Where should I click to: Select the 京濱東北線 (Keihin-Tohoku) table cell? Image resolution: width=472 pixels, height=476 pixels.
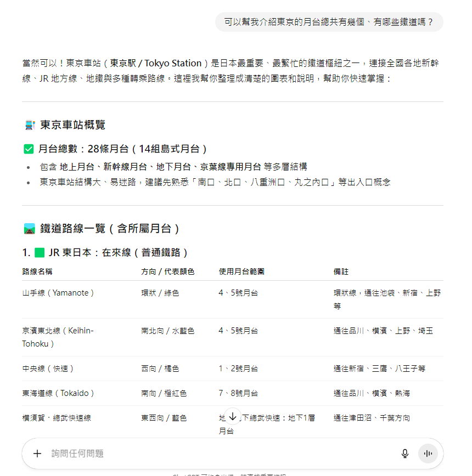[58, 337]
